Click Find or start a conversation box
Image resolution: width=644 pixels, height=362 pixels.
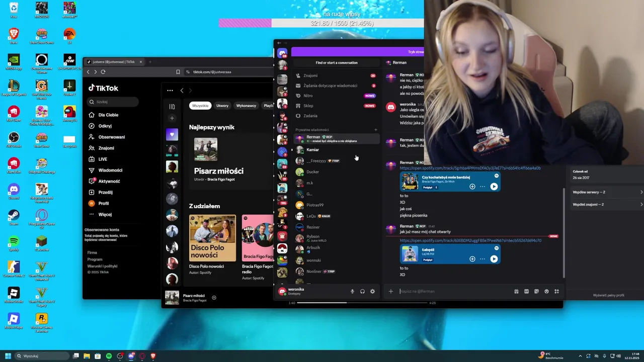[x=337, y=63]
